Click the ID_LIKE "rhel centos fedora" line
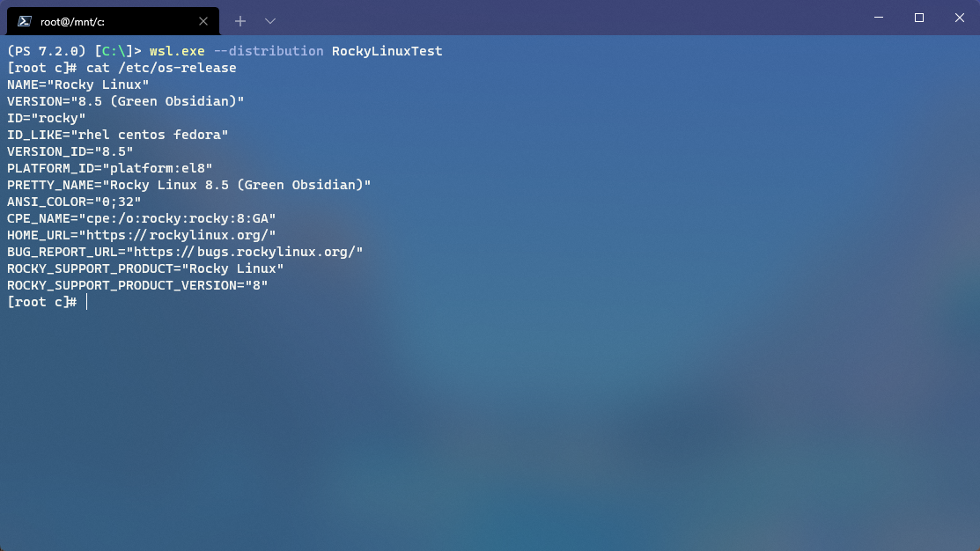The image size is (980, 551). tap(118, 135)
